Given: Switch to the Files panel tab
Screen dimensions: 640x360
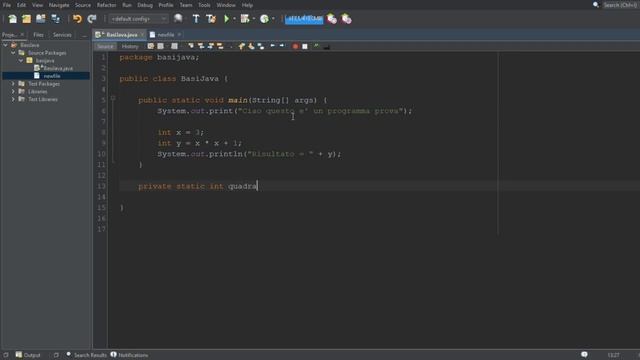Looking at the screenshot, I should [x=38, y=35].
